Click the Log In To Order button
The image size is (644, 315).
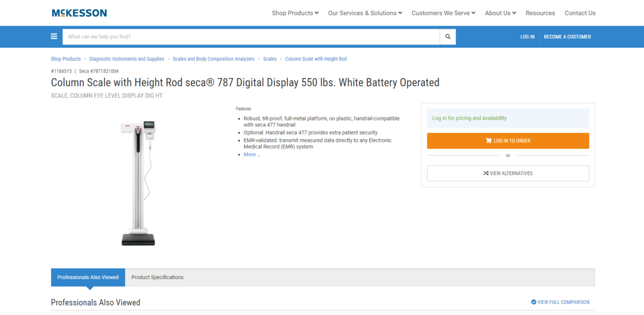coord(508,141)
